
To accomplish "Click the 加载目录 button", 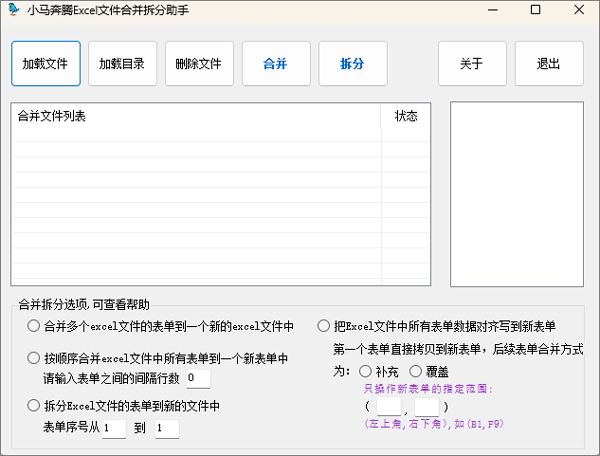I will [122, 64].
